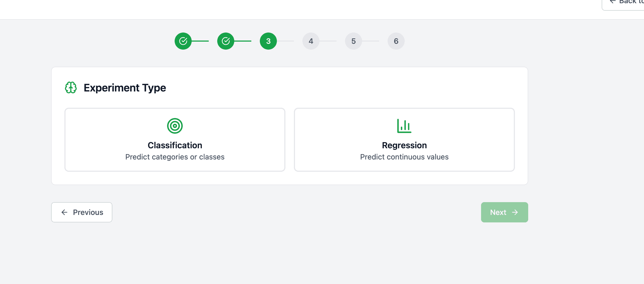The image size is (644, 284).
Task: Click the back arrow icon at top right
Action: click(x=613, y=2)
